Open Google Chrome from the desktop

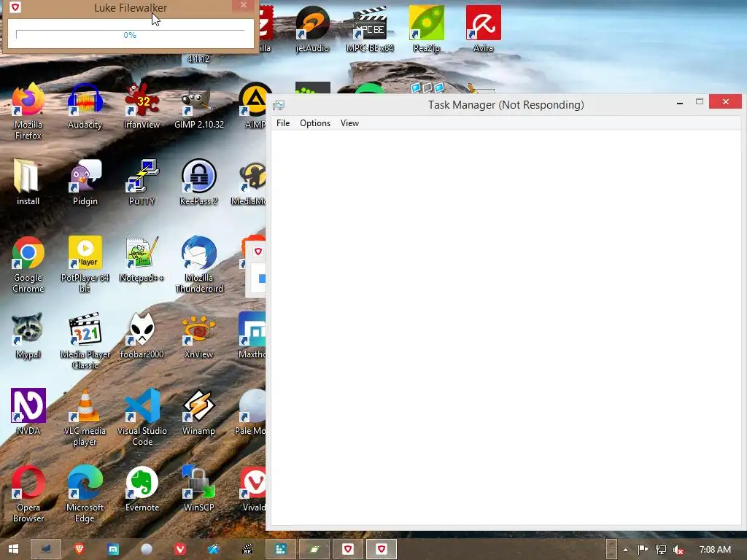(x=28, y=265)
